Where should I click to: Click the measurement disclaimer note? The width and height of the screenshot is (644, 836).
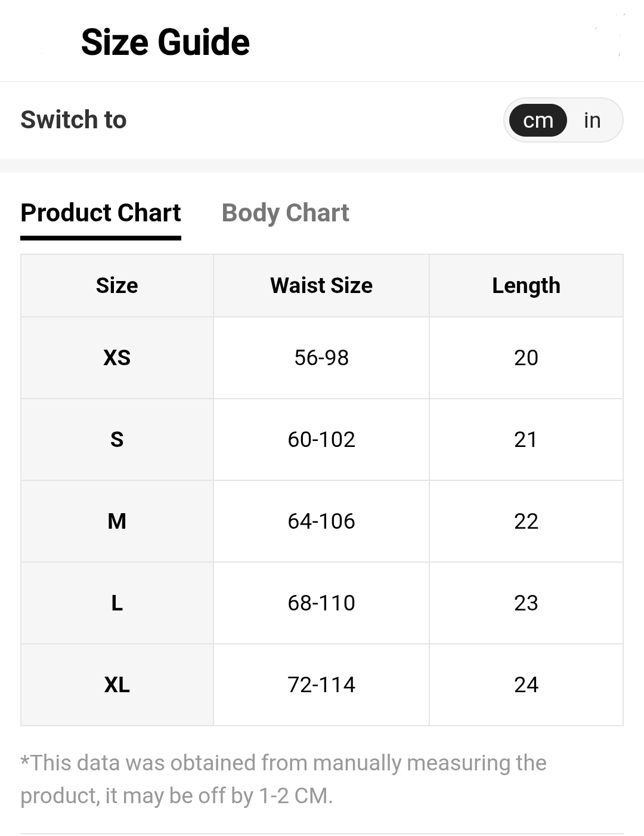pyautogui.click(x=283, y=779)
